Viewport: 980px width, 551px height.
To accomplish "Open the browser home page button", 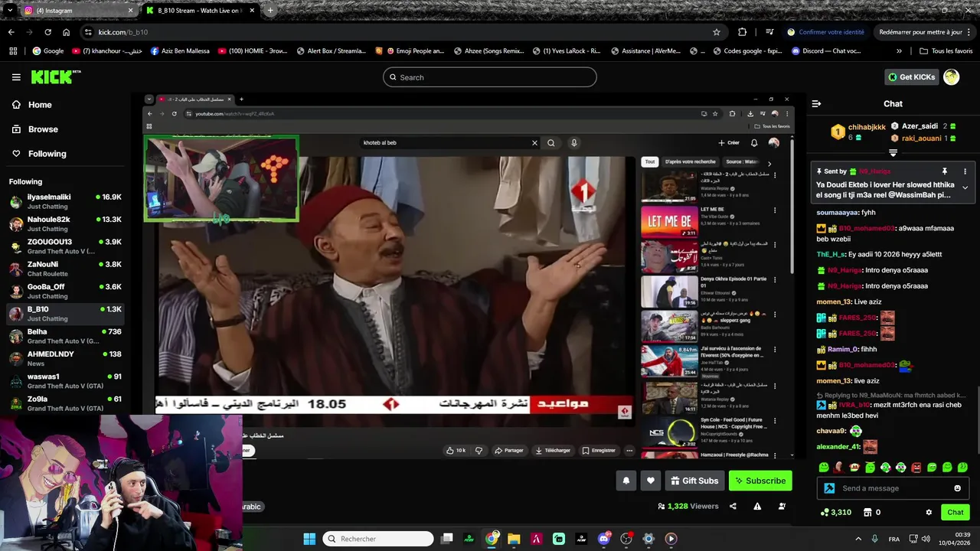I will tap(67, 32).
